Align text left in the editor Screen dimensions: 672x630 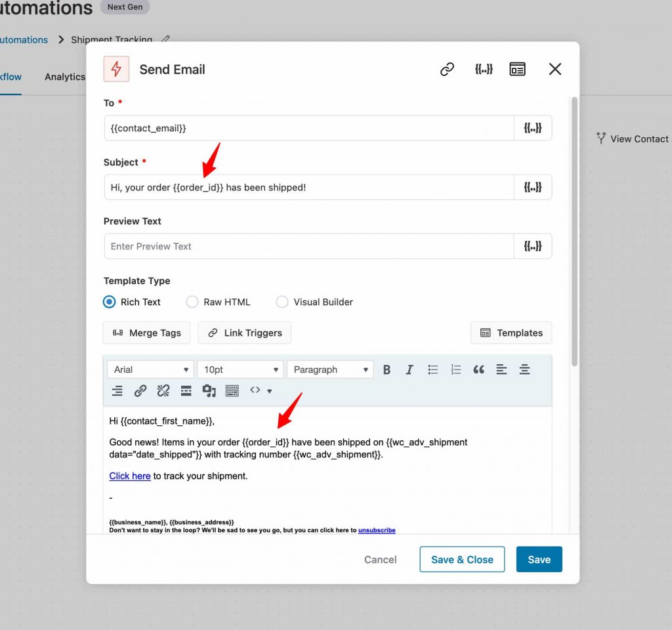501,369
